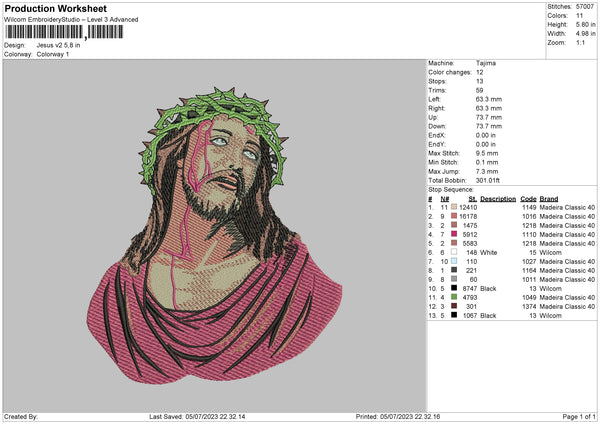600x424 pixels.
Task: Click 'Wilcom EmbroideryStudio – Level 3 Advanced' text
Action: [71, 20]
